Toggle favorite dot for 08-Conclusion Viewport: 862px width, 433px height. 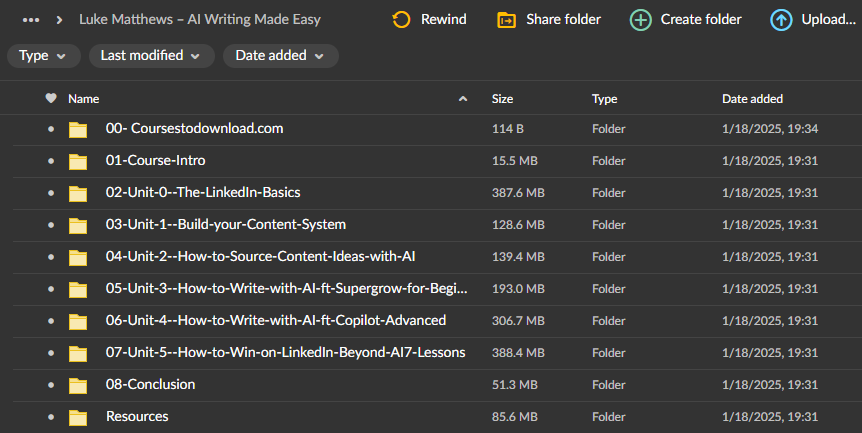pyautogui.click(x=51, y=385)
